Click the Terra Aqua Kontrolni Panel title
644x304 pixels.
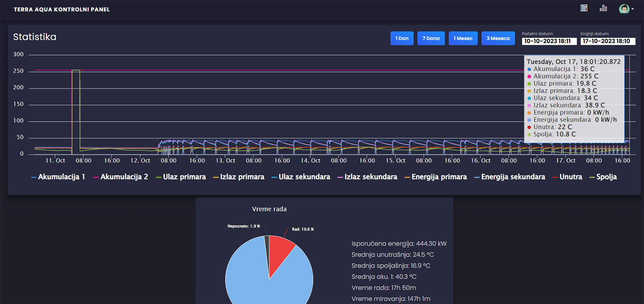(x=62, y=9)
